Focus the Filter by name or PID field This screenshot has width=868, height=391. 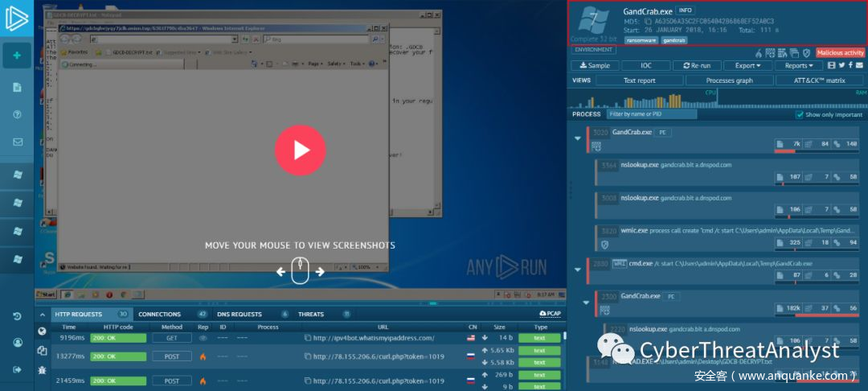tap(652, 114)
